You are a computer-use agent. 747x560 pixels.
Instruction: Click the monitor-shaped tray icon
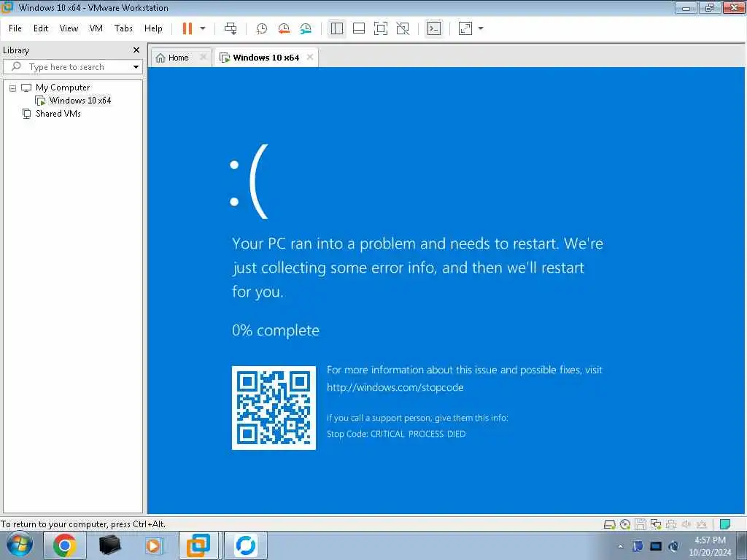pos(656,547)
